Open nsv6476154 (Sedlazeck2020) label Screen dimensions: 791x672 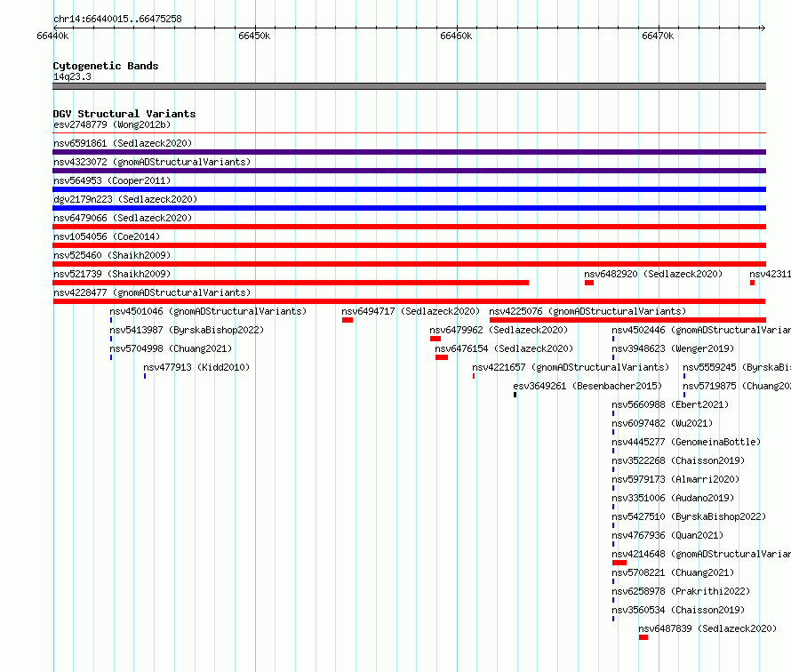tap(504, 348)
